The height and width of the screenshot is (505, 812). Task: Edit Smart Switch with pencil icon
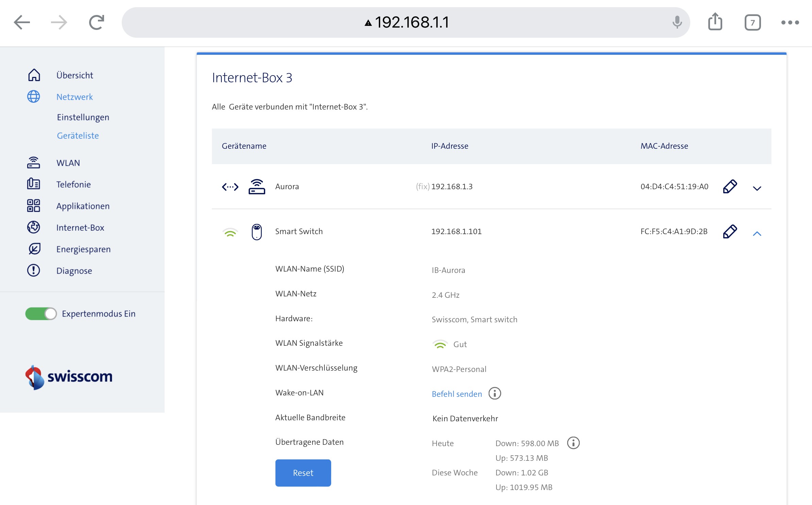730,231
